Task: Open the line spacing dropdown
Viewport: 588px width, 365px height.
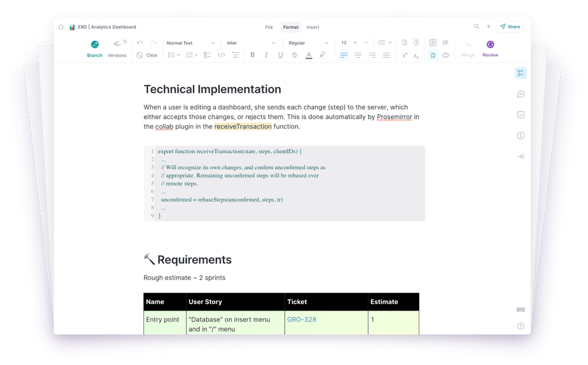Action: [384, 43]
